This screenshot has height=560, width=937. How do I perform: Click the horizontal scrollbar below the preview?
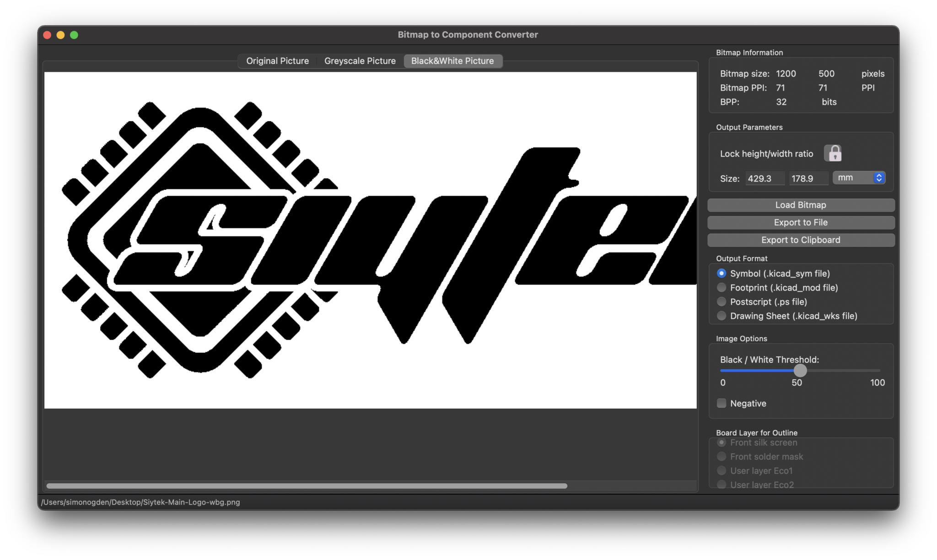(x=305, y=486)
